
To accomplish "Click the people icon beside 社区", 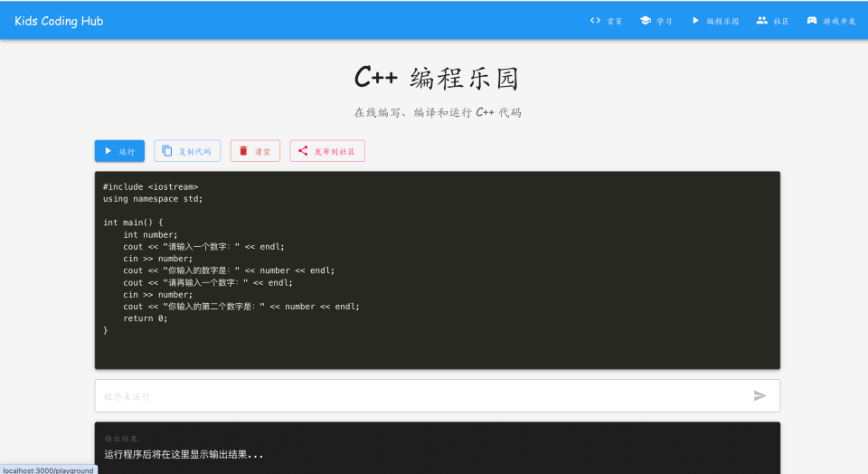I will coord(761,21).
